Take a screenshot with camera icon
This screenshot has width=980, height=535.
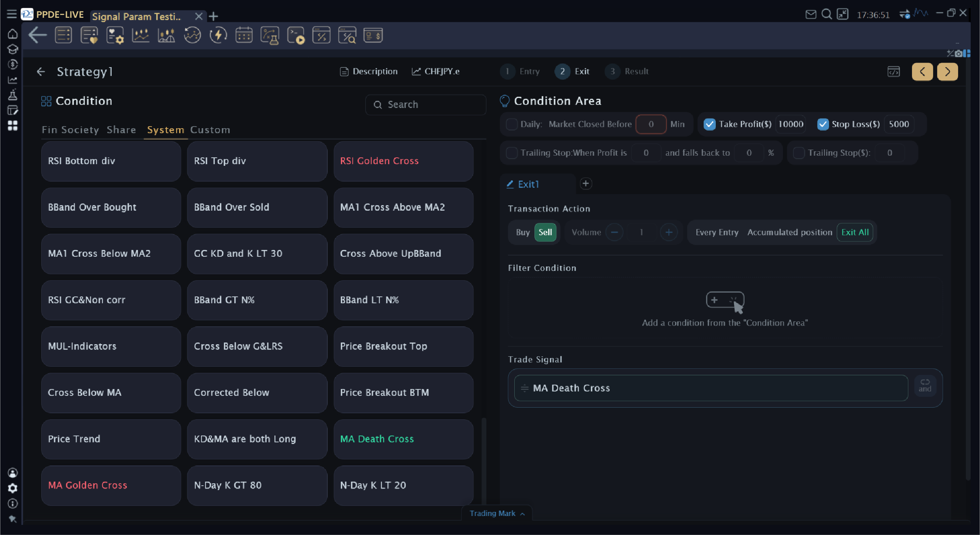[958, 53]
